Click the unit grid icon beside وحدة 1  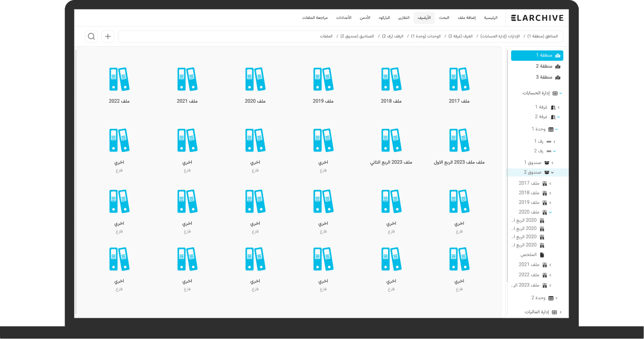(551, 129)
